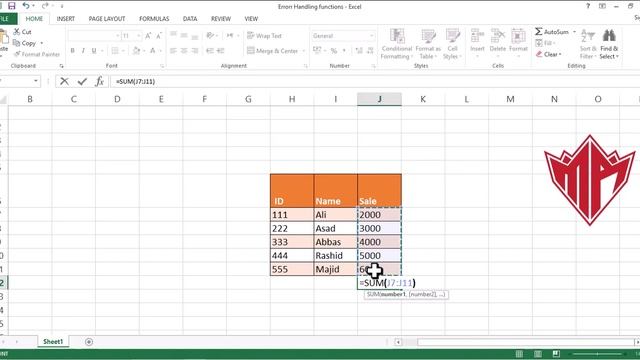The height and width of the screenshot is (360, 640).
Task: Switch to the VIEW tab
Action: (x=251, y=19)
